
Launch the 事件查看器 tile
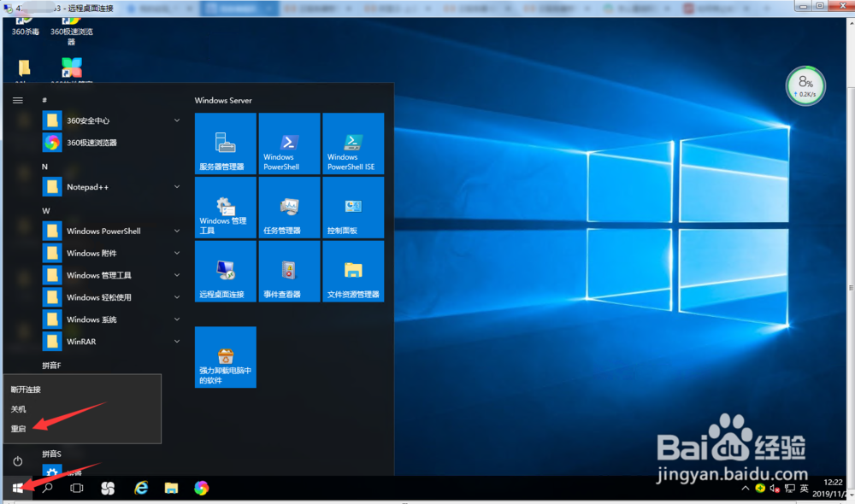pyautogui.click(x=289, y=272)
